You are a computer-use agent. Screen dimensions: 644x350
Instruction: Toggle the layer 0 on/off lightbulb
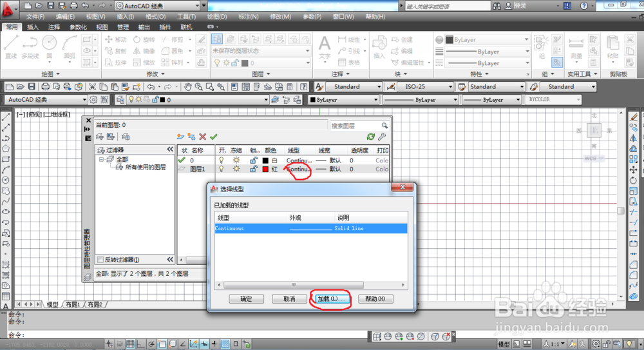pyautogui.click(x=222, y=160)
